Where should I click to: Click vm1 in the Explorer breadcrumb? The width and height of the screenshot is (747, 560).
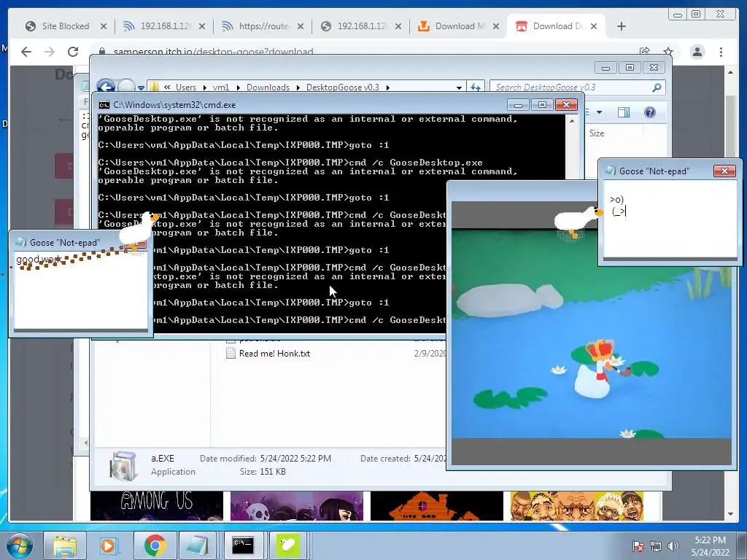(220, 87)
